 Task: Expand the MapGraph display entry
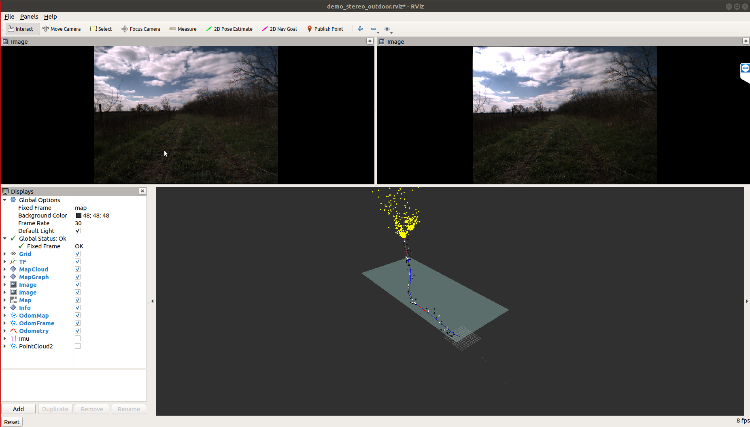click(4, 277)
